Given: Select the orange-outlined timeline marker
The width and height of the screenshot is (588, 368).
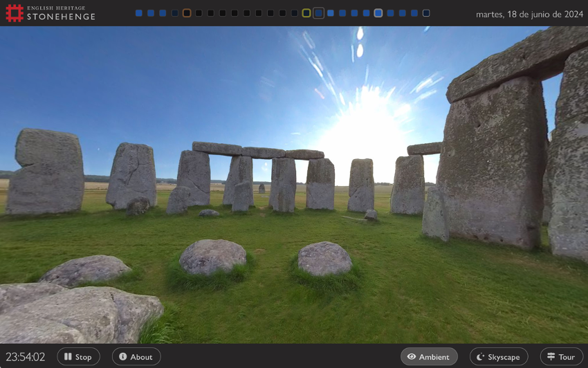Looking at the screenshot, I should tap(187, 13).
